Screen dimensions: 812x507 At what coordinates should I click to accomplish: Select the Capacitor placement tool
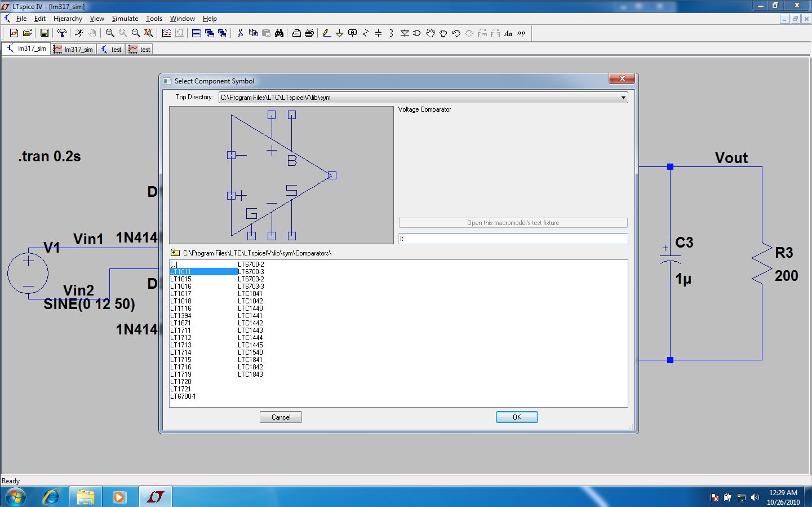click(378, 33)
